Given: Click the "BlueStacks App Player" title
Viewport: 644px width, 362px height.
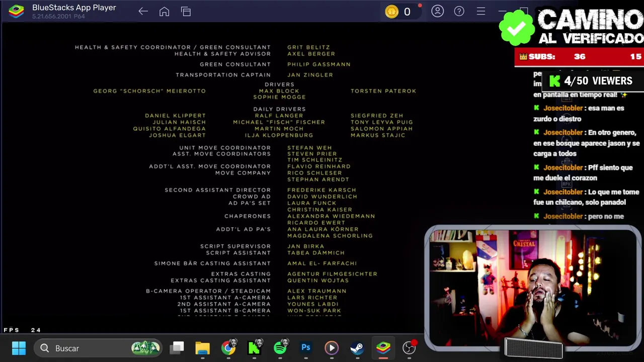Looking at the screenshot, I should 74,8.
